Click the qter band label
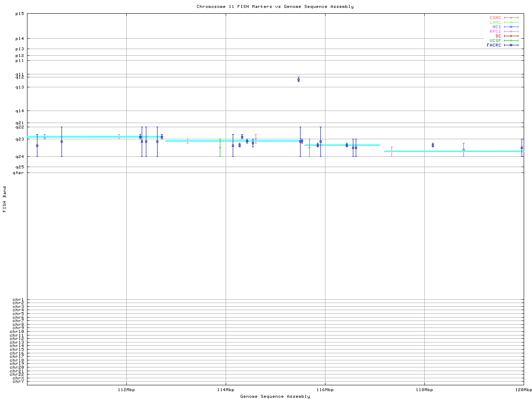 [18, 172]
